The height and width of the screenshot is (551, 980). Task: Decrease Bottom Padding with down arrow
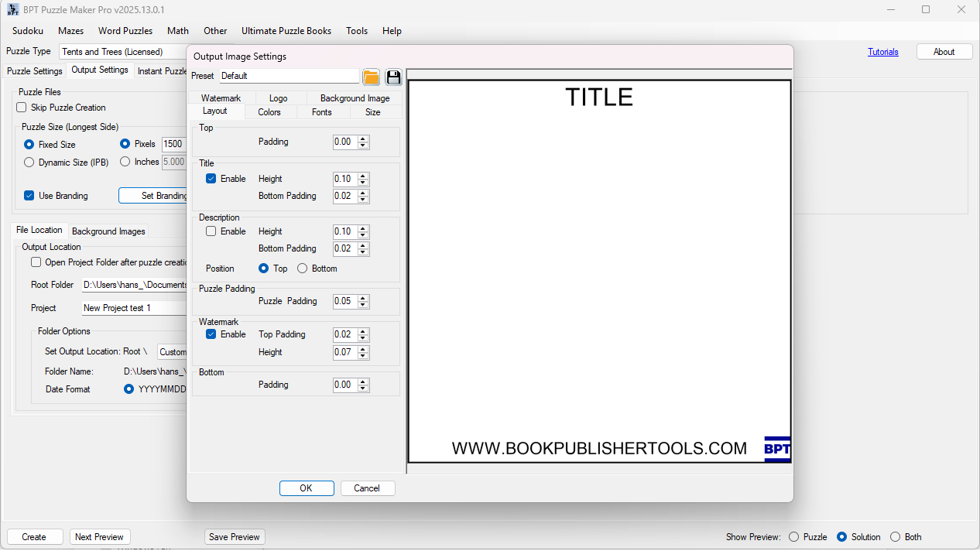click(364, 388)
